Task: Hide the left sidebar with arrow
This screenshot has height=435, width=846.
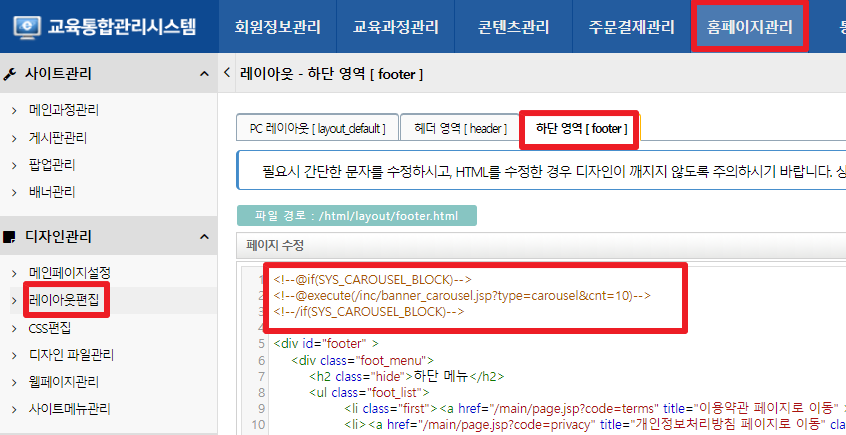Action: 227,73
